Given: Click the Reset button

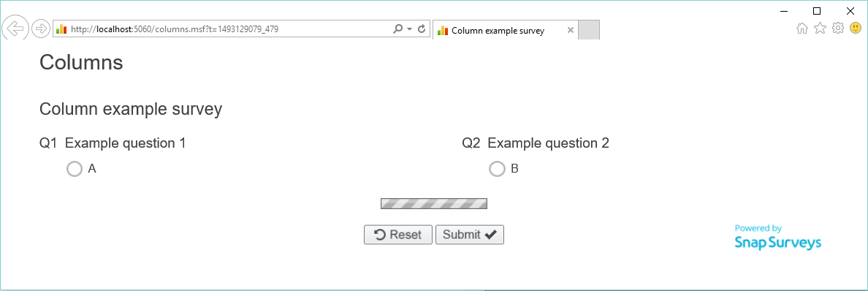Looking at the screenshot, I should (398, 235).
